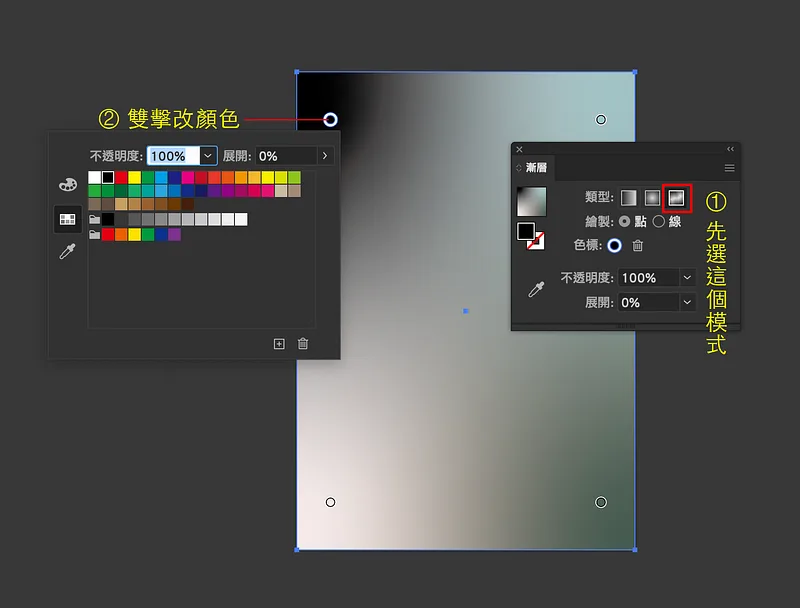Pick the red swatch in the top row
This screenshot has height=608, width=800.
point(121,177)
